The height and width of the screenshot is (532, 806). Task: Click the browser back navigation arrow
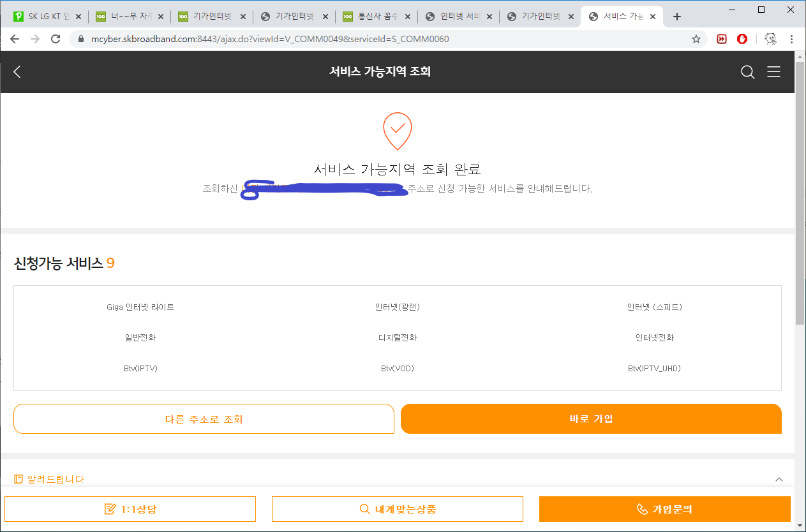15,39
